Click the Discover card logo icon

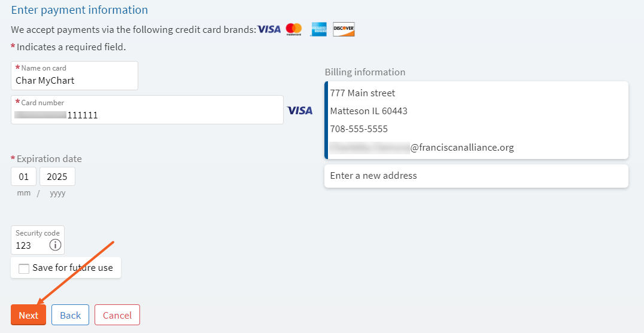pos(344,29)
